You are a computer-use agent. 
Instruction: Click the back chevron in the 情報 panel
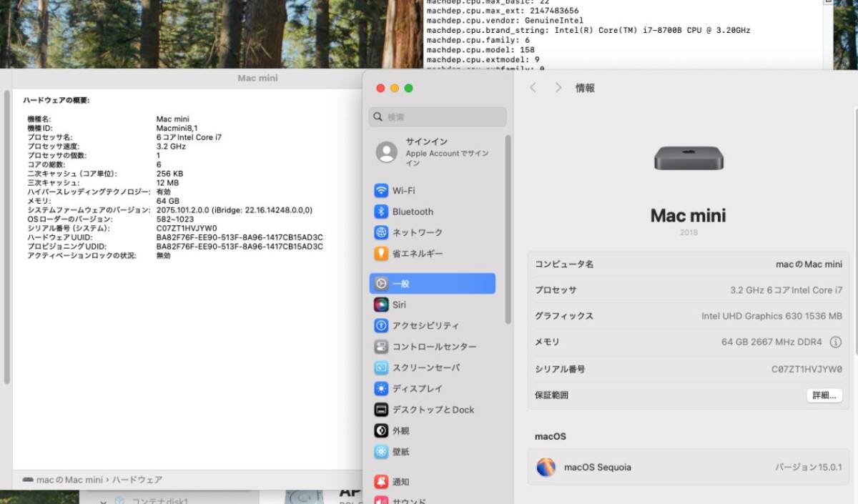533,87
